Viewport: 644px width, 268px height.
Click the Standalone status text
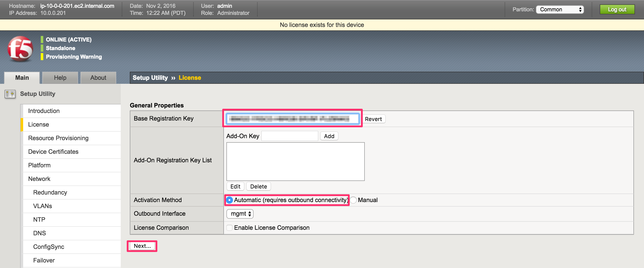click(x=60, y=48)
